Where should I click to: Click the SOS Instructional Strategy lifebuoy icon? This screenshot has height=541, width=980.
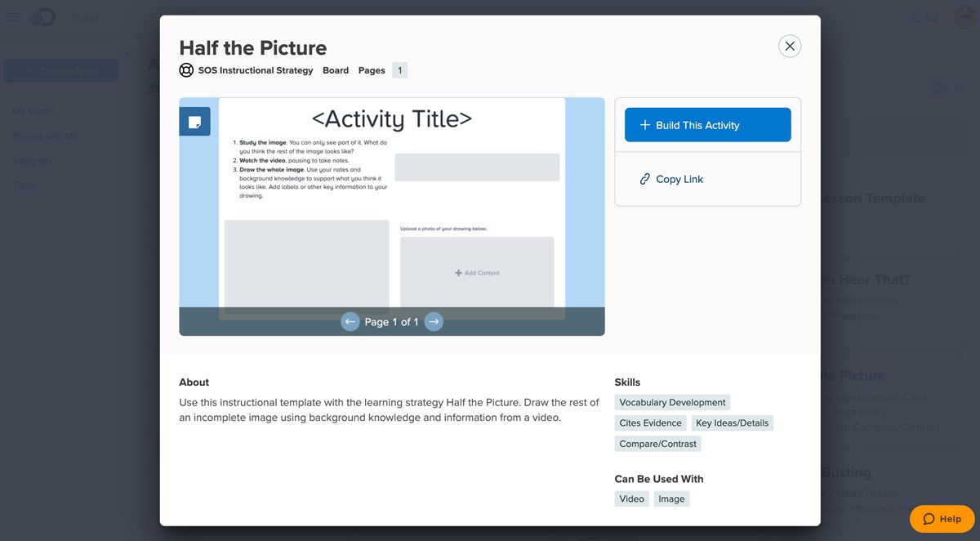click(x=186, y=70)
